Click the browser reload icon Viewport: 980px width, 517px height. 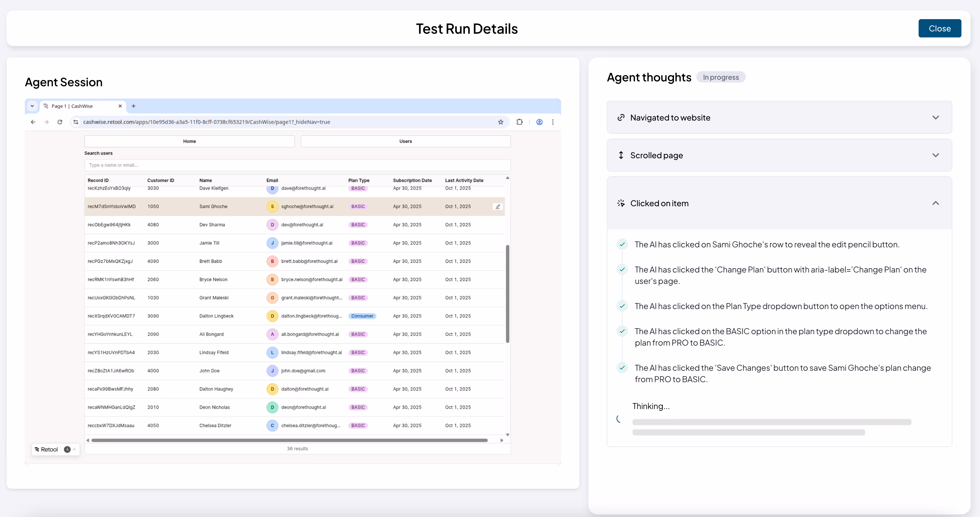[60, 122]
